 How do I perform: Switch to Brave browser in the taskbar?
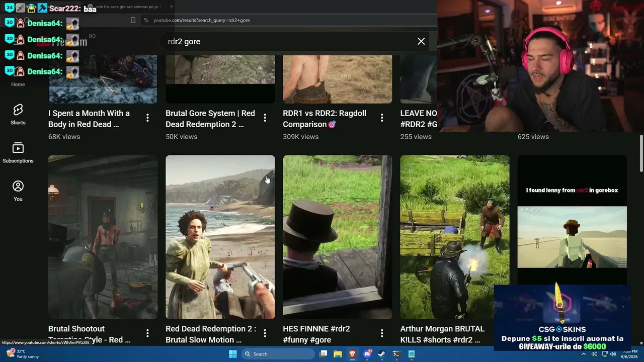[353, 354]
